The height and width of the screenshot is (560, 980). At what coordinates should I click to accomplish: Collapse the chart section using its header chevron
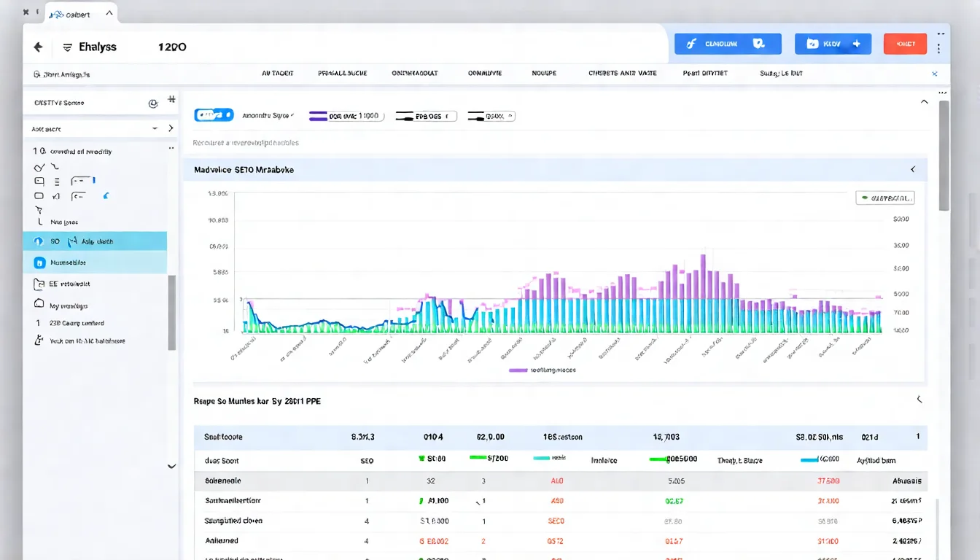(912, 169)
